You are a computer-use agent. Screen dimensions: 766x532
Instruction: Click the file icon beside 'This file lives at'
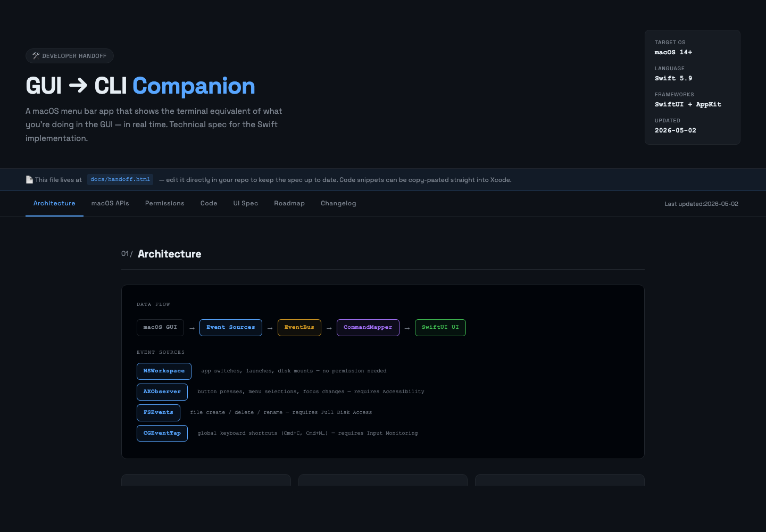click(29, 180)
